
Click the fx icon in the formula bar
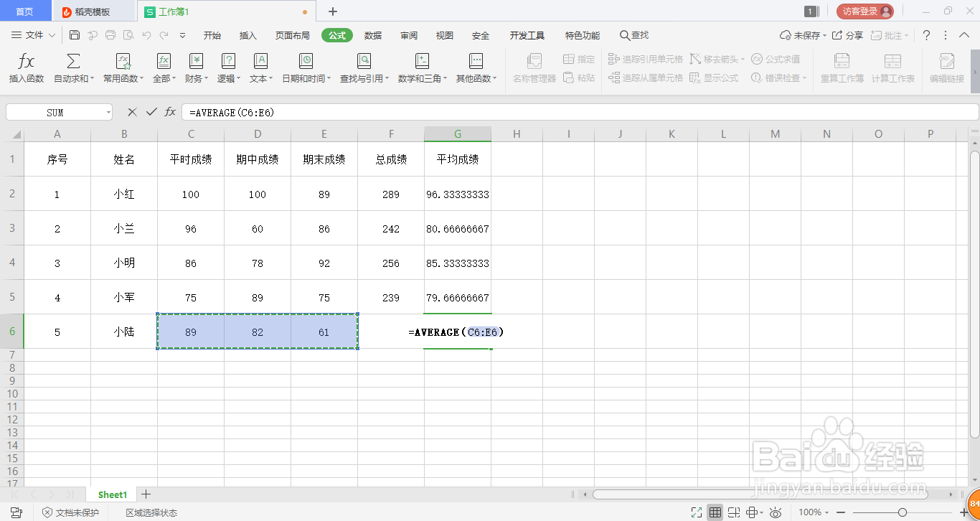170,112
